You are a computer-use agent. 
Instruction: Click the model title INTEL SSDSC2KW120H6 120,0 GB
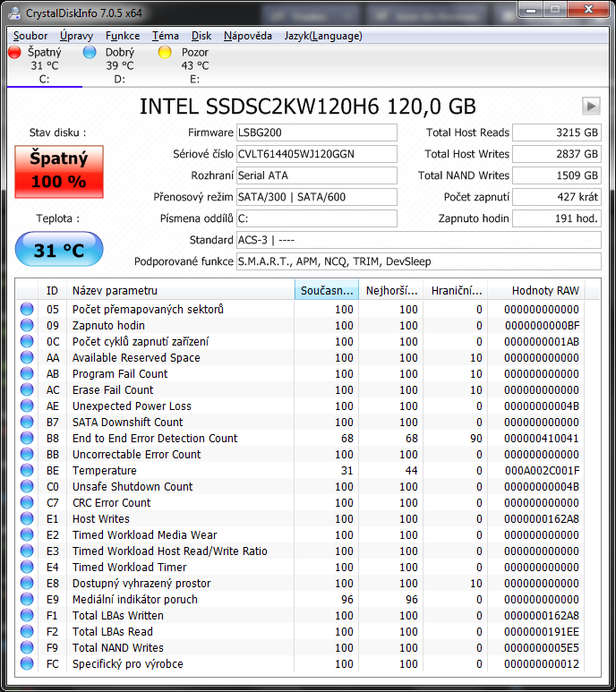coord(308,107)
